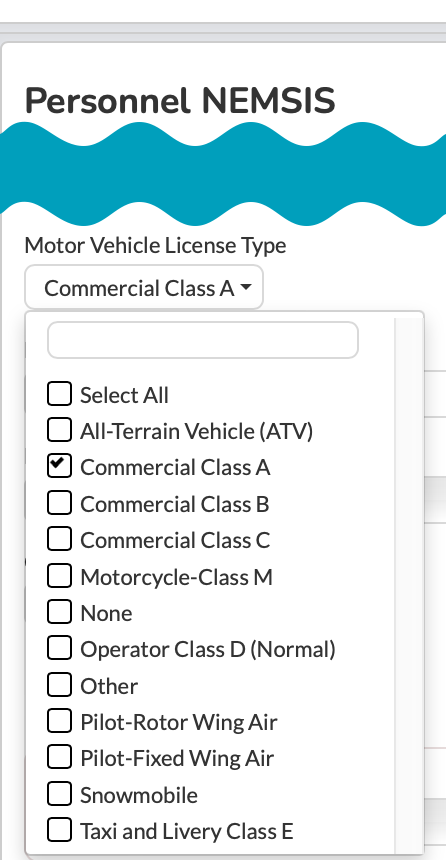Choose the Commercial Class B option label
This screenshot has width=446, height=860.
174,504
